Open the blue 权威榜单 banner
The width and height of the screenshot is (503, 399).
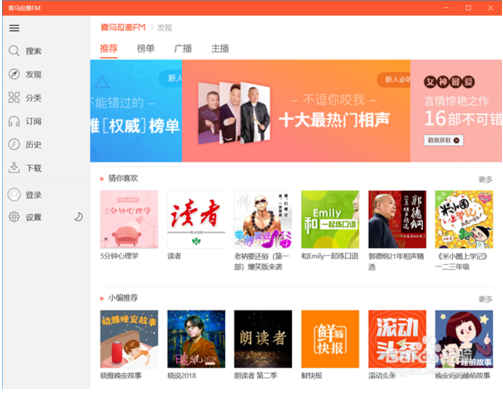136,111
